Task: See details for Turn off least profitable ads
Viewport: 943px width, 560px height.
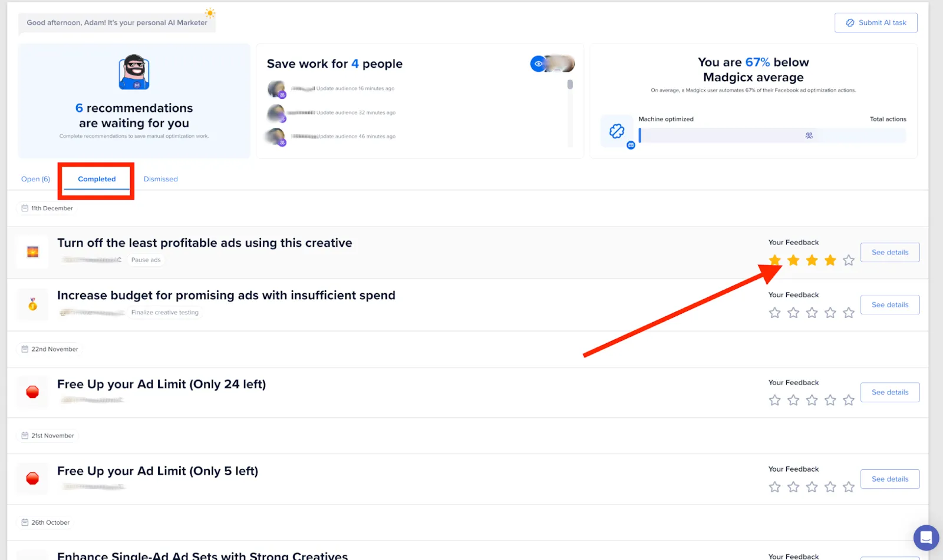Action: [890, 253]
